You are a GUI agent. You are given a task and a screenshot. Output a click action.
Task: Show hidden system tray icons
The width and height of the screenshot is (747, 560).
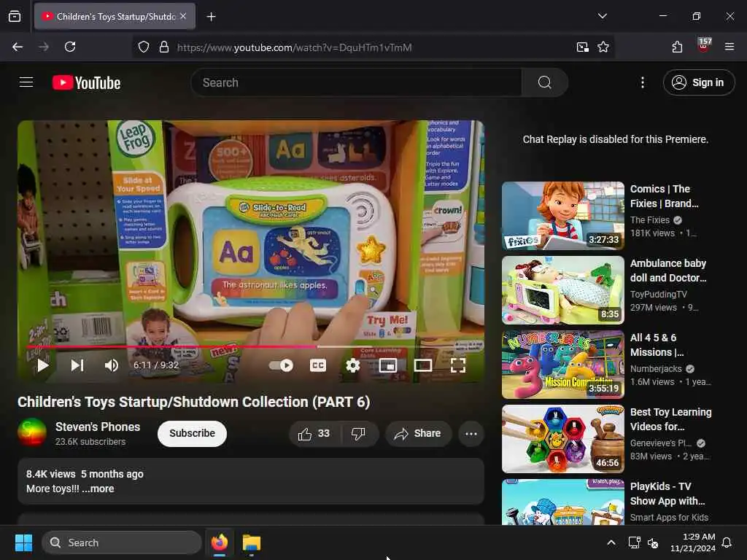(611, 542)
